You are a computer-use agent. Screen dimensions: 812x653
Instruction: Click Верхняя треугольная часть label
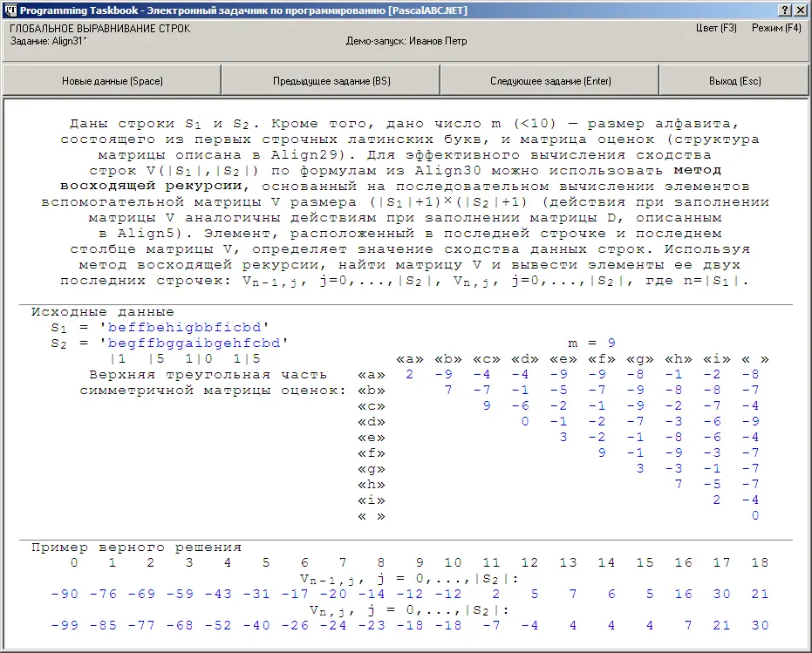click(x=208, y=374)
